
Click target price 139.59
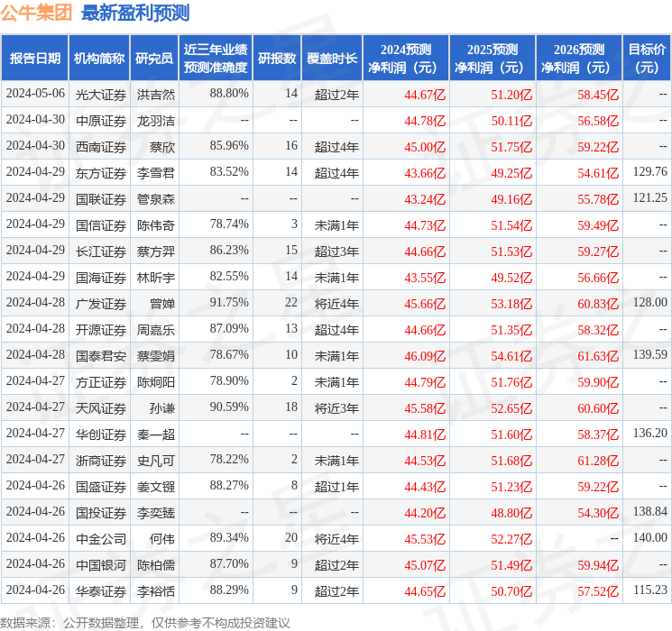click(x=650, y=354)
